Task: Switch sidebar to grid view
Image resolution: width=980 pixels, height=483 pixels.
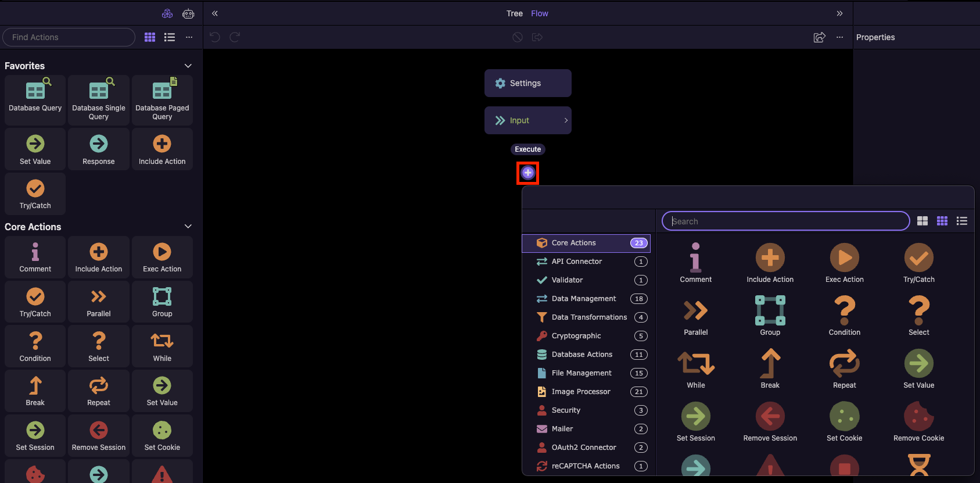Action: pos(150,37)
